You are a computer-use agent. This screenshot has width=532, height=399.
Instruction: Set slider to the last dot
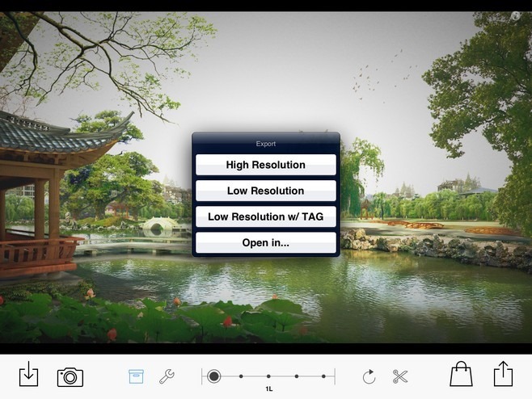[323, 376]
